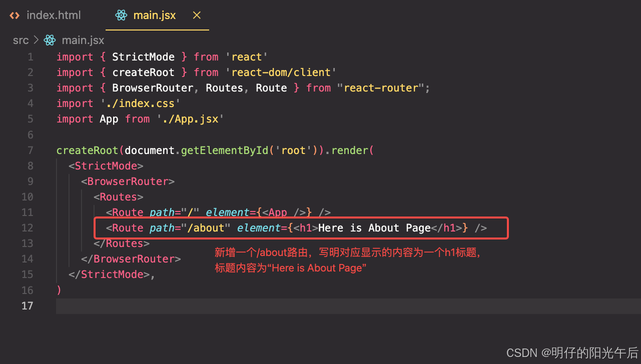Click the HTML file icon on index.html tab
The width and height of the screenshot is (641, 364).
15,15
